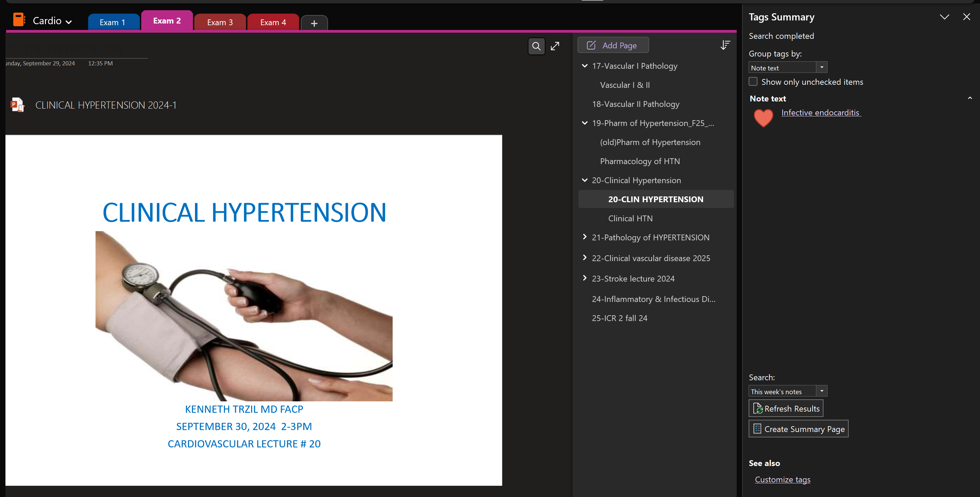Check Show only unchecked items
This screenshot has height=497, width=980.
pos(753,81)
